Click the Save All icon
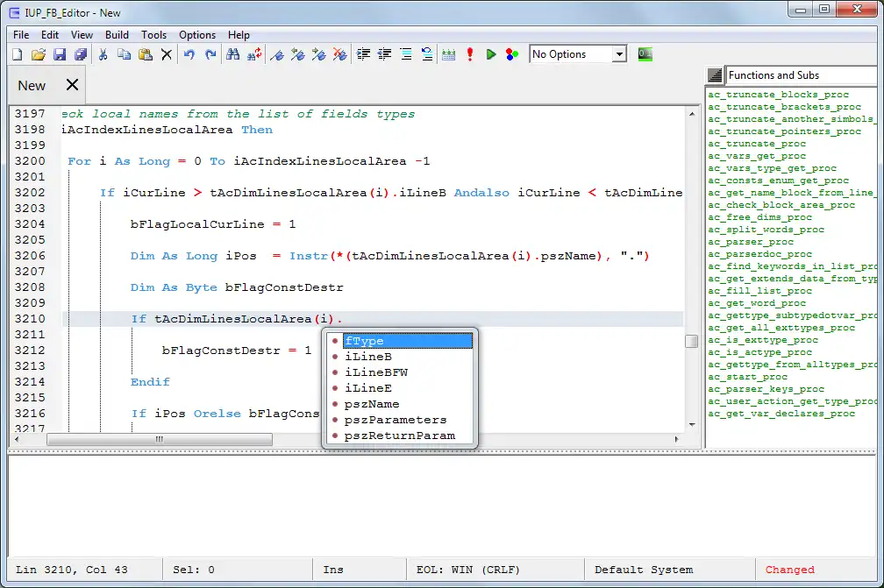The width and height of the screenshot is (884, 588). (81, 54)
